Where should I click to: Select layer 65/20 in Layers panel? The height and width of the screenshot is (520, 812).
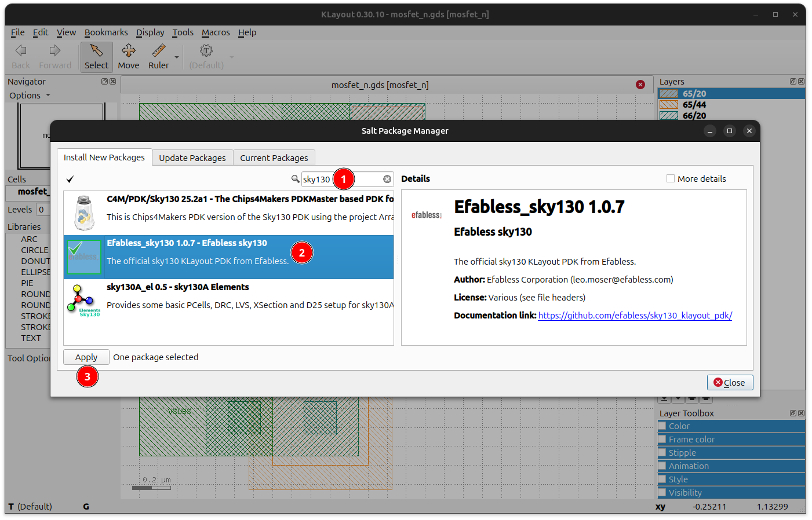click(x=731, y=94)
